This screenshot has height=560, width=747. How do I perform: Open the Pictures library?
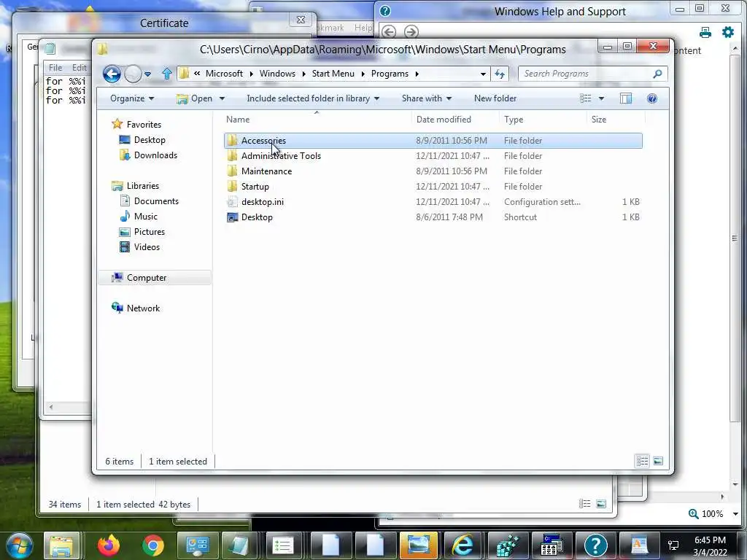point(149,231)
